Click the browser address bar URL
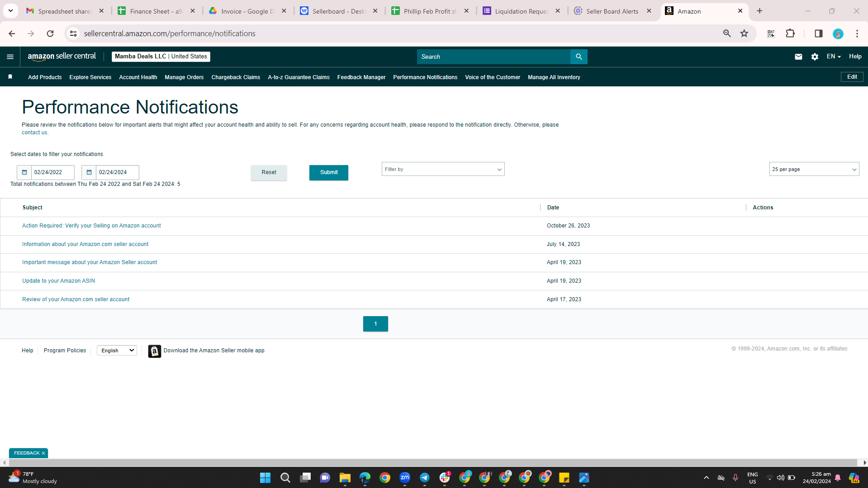 (x=170, y=33)
